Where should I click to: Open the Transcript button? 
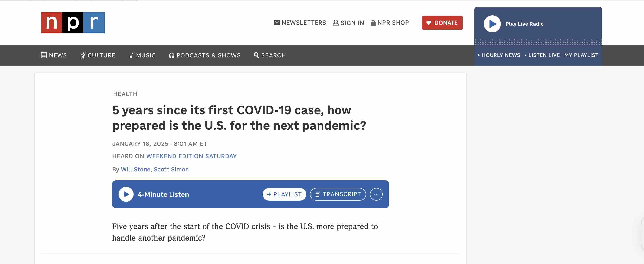(x=338, y=194)
